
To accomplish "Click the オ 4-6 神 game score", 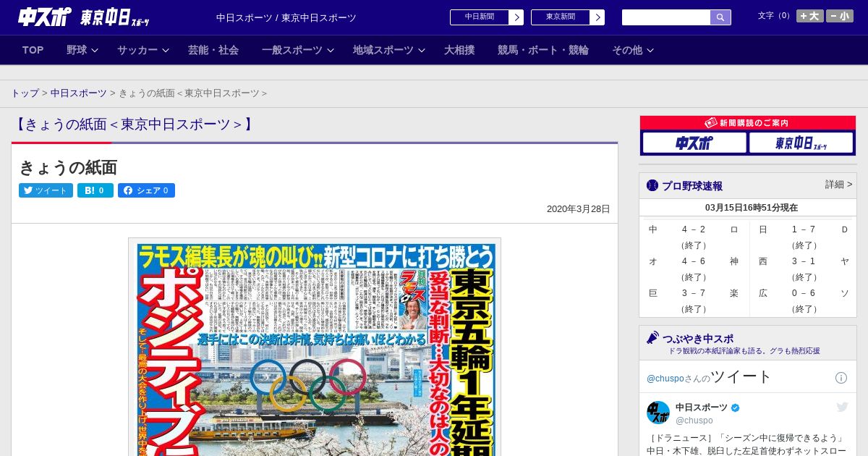I will pos(694,261).
